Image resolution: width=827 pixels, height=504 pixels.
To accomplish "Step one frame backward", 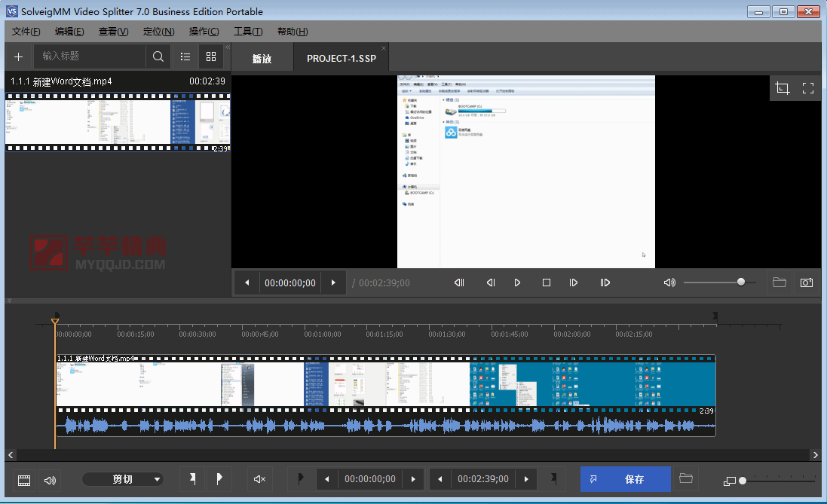I will click(491, 283).
